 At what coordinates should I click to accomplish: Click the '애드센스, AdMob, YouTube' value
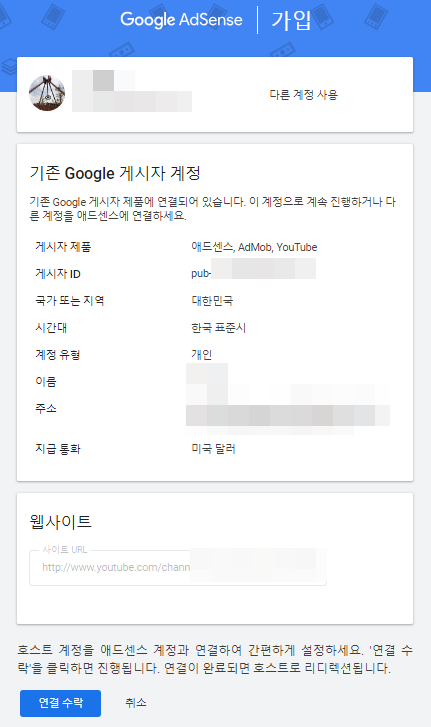pyautogui.click(x=254, y=247)
